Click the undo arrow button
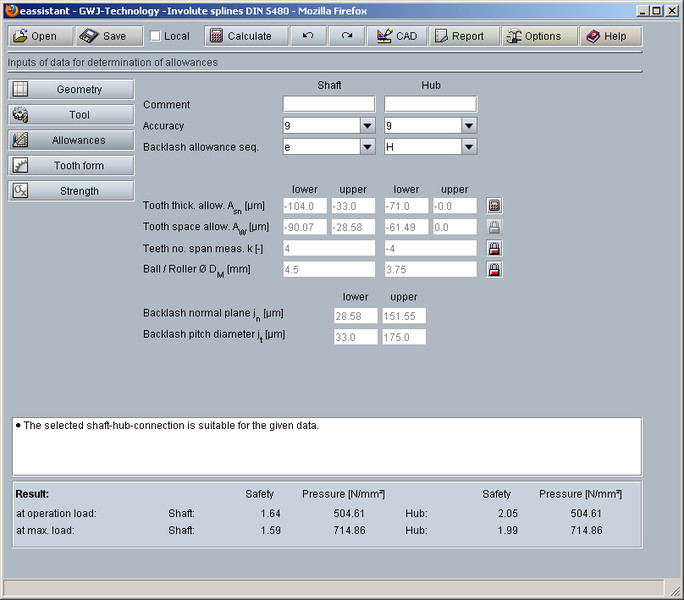This screenshot has height=600, width=684. (x=308, y=36)
